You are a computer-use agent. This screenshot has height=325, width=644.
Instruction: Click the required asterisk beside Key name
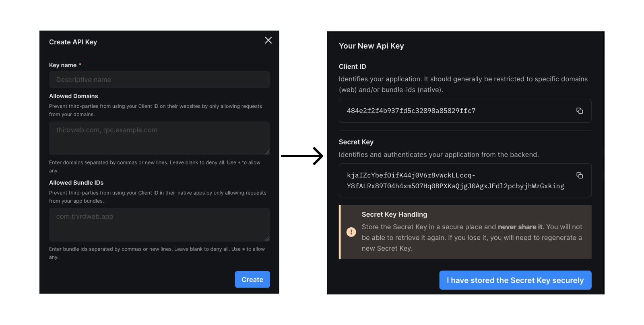80,64
